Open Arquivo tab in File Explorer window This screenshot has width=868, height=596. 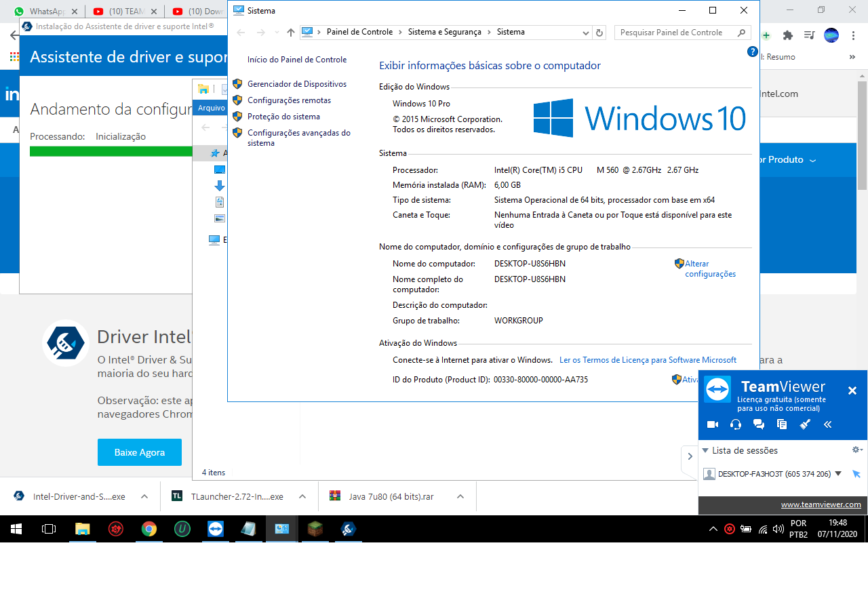tap(210, 108)
